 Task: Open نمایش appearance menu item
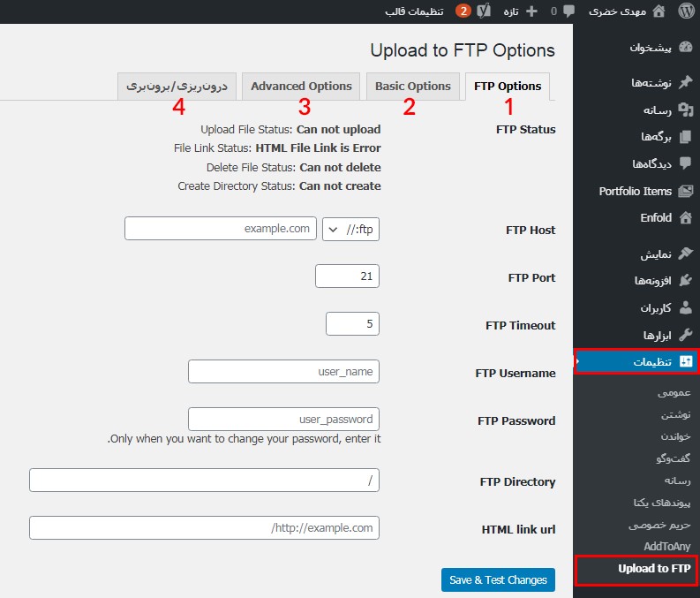[x=656, y=254]
